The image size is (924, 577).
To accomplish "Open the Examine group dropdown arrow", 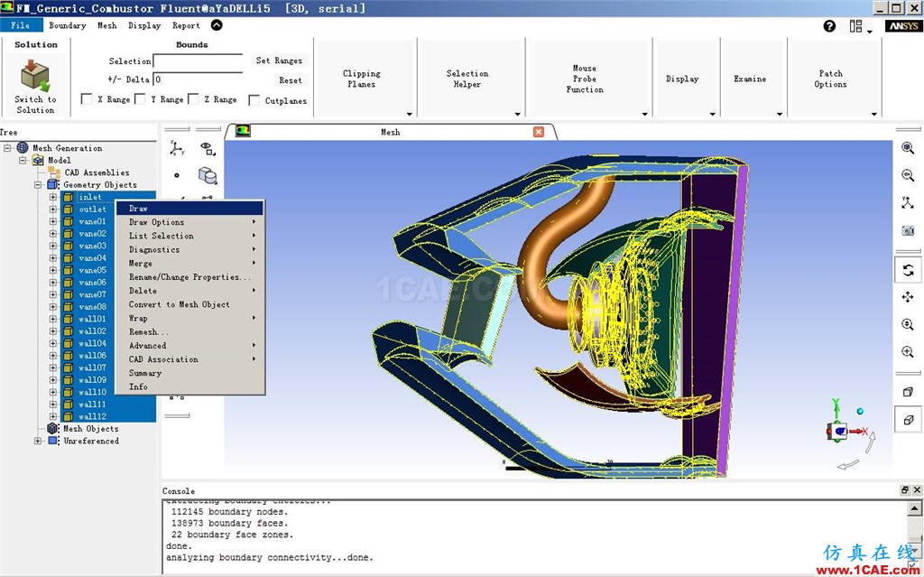I will pos(779,114).
